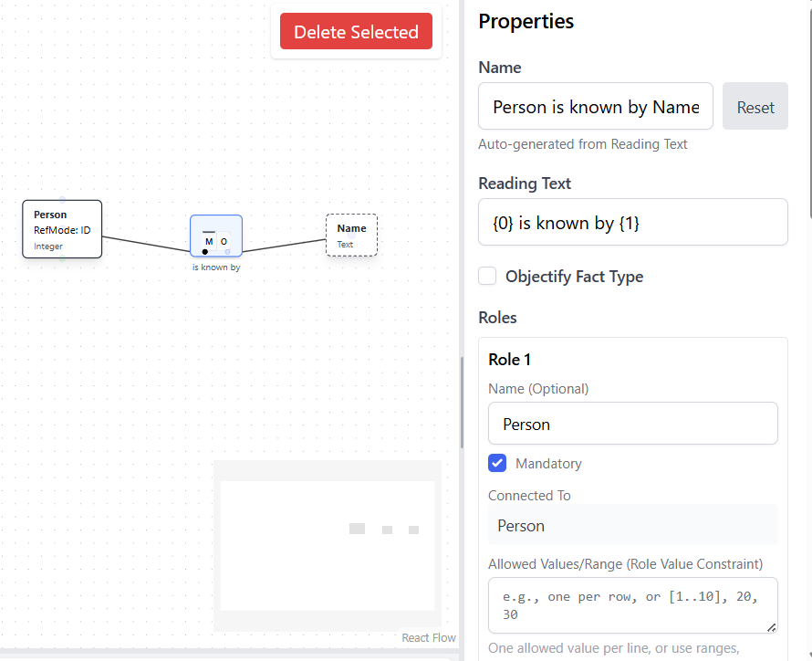Select the Name value type node
812x661 pixels.
[x=351, y=235]
